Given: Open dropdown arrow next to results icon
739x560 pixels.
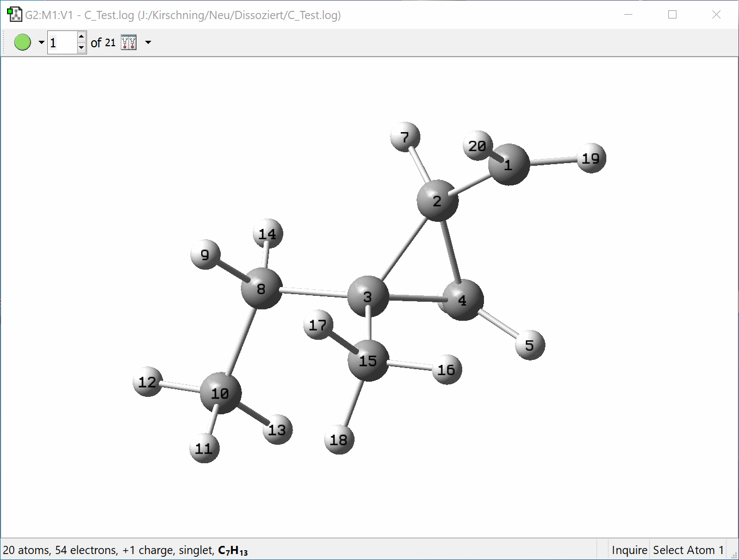Looking at the screenshot, I should 148,42.
